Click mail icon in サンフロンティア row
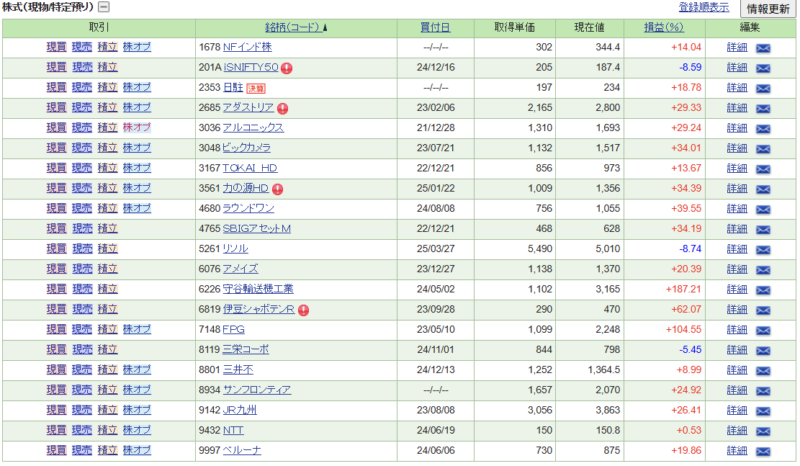The image size is (800, 466). pos(763,390)
